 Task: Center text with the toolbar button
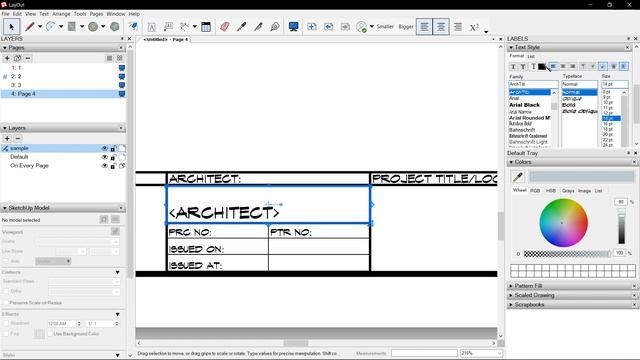point(441,27)
